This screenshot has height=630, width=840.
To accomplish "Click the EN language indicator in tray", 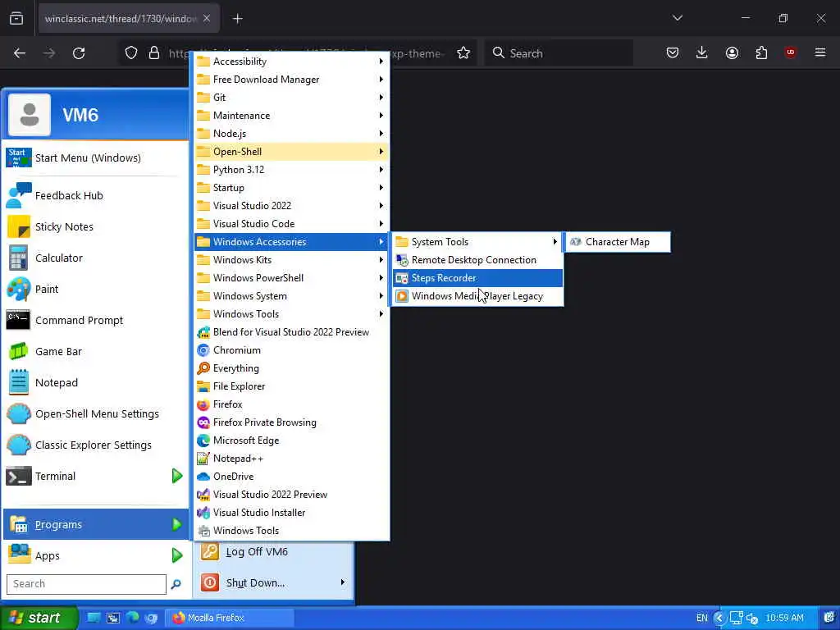I will tap(702, 618).
